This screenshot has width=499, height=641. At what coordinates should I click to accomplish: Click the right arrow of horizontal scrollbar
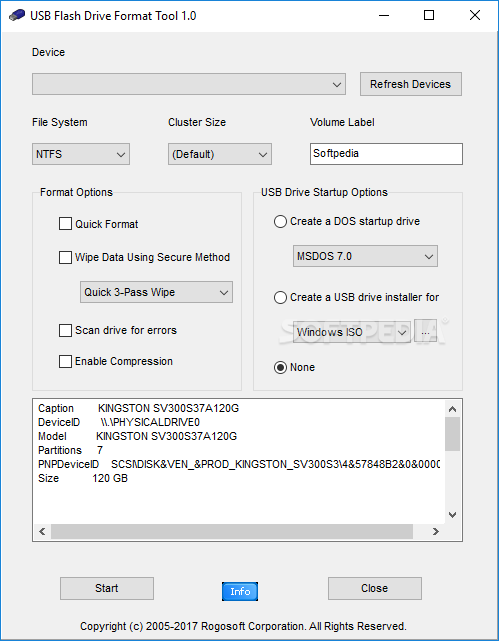[x=436, y=531]
